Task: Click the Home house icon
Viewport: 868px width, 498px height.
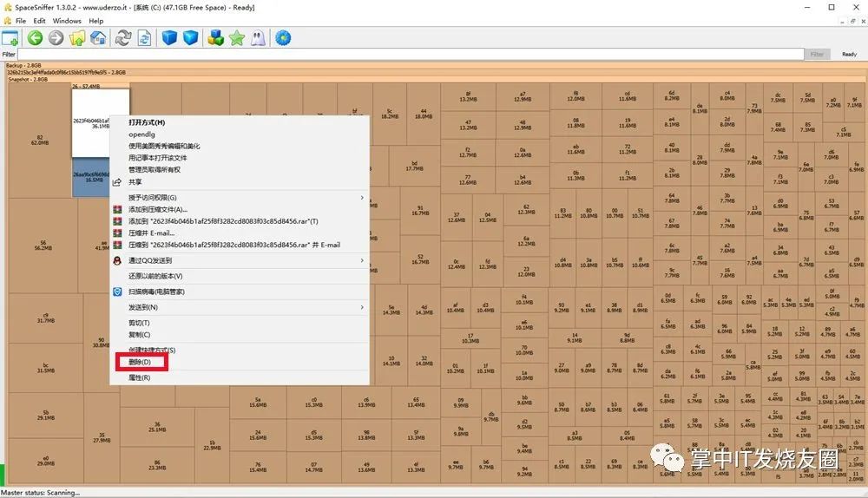Action: click(x=98, y=37)
